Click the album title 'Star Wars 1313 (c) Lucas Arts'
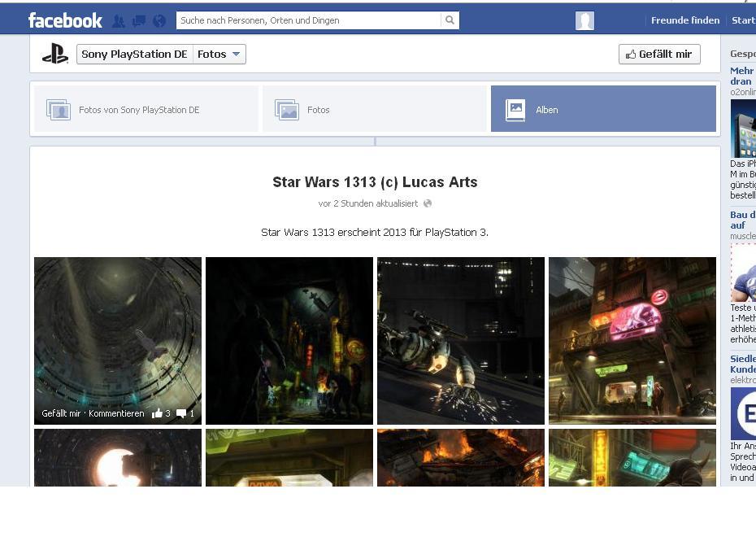The image size is (756, 537). pos(375,182)
